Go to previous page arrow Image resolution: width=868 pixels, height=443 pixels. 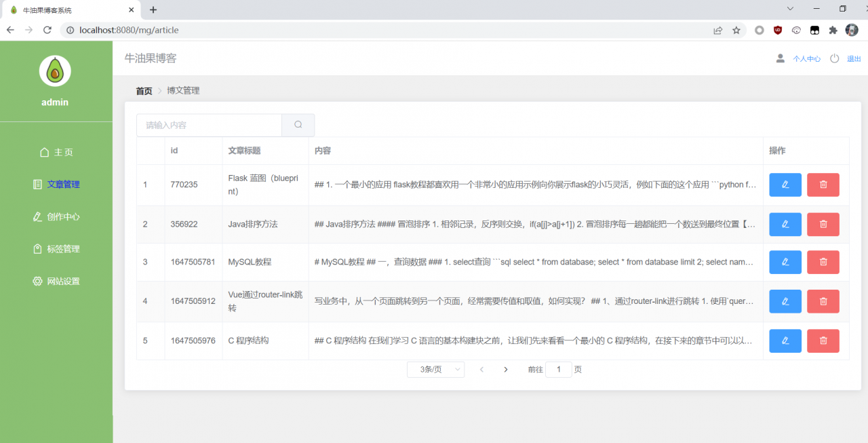pyautogui.click(x=481, y=370)
